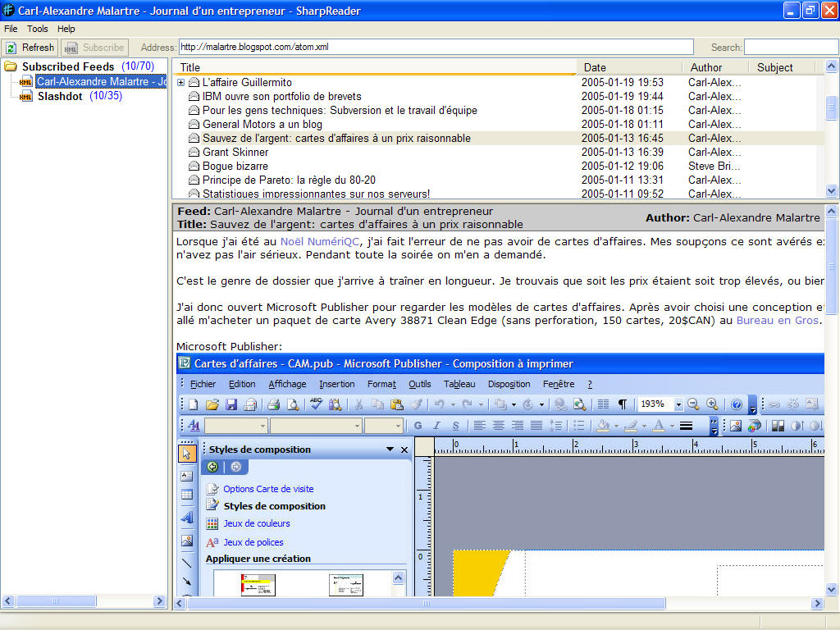This screenshot has height=630, width=840.
Task: Click the line style thickness icon in Publisher
Action: click(686, 426)
